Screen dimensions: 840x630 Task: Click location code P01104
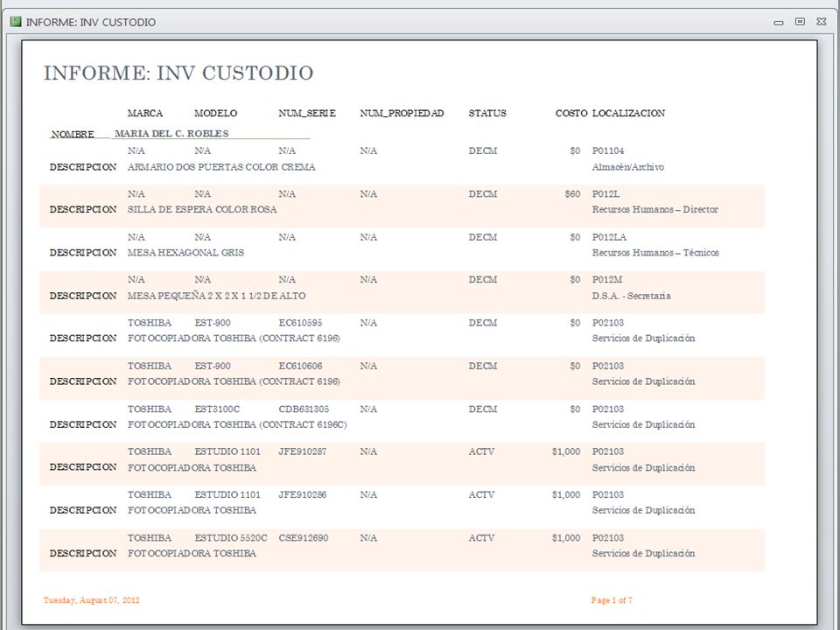pyautogui.click(x=608, y=151)
